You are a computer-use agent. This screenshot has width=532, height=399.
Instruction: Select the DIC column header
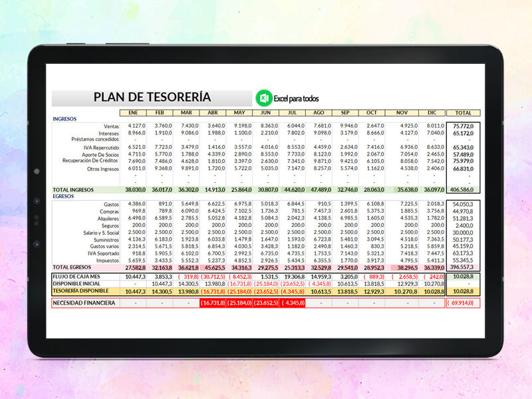[432, 112]
